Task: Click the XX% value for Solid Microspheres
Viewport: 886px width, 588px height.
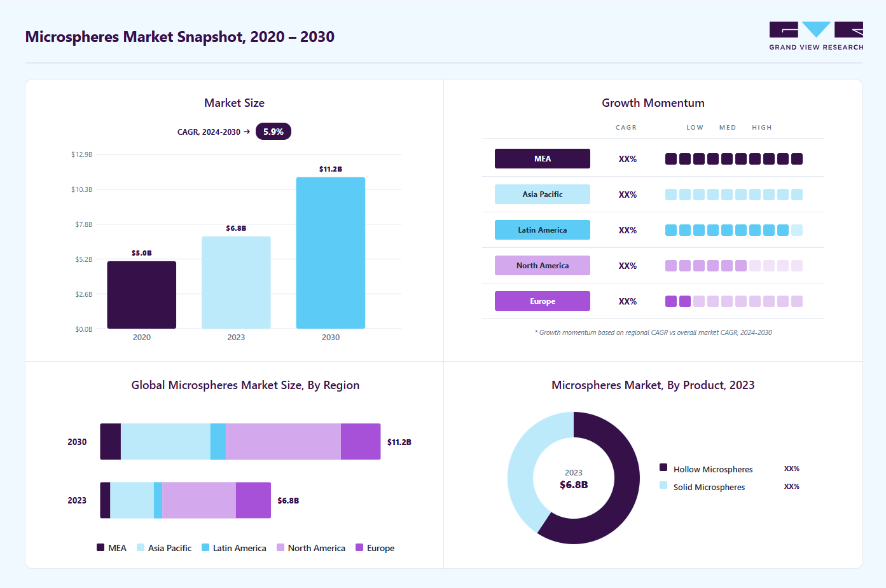Action: coord(792,486)
